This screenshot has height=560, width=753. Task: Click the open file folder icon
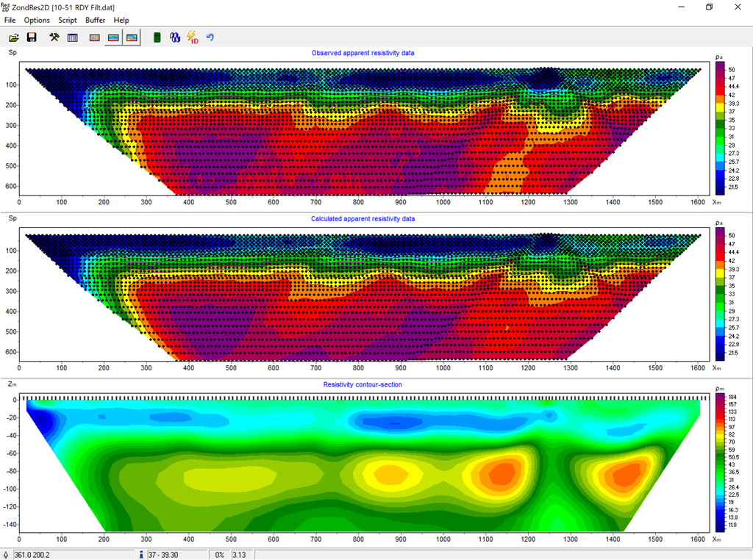coord(13,37)
